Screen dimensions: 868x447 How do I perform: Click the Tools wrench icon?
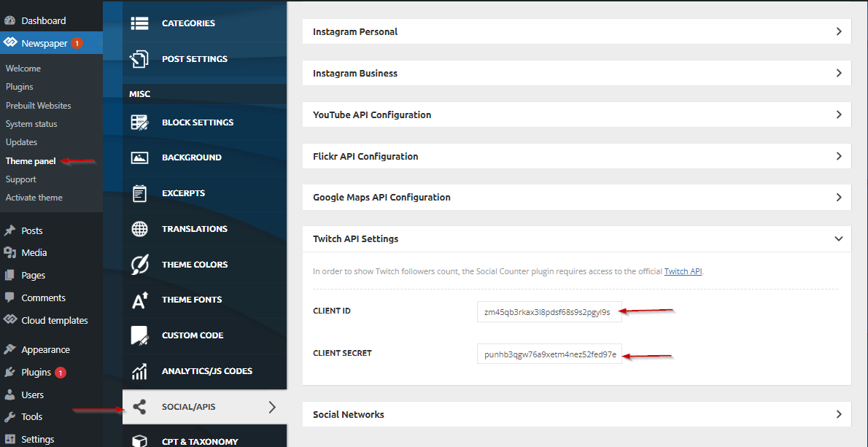pyautogui.click(x=9, y=416)
